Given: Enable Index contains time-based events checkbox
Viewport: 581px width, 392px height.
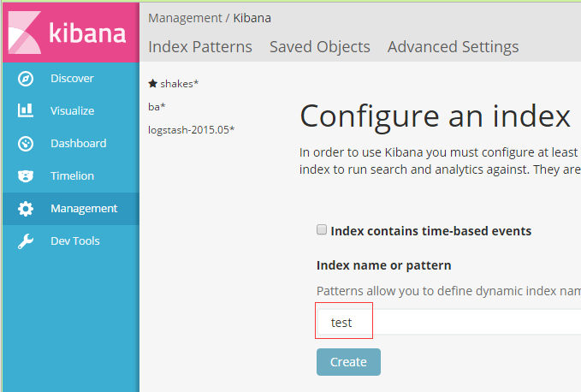Looking at the screenshot, I should point(322,229).
